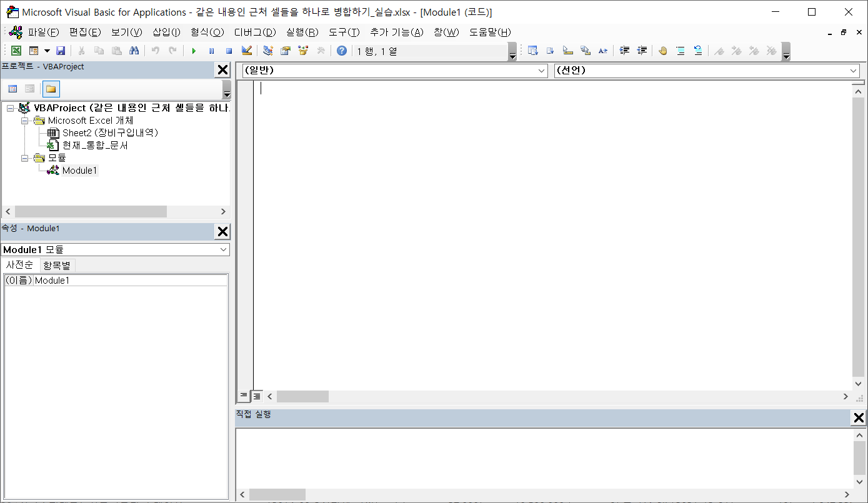
Task: Click the Indent icon
Action: 624,51
